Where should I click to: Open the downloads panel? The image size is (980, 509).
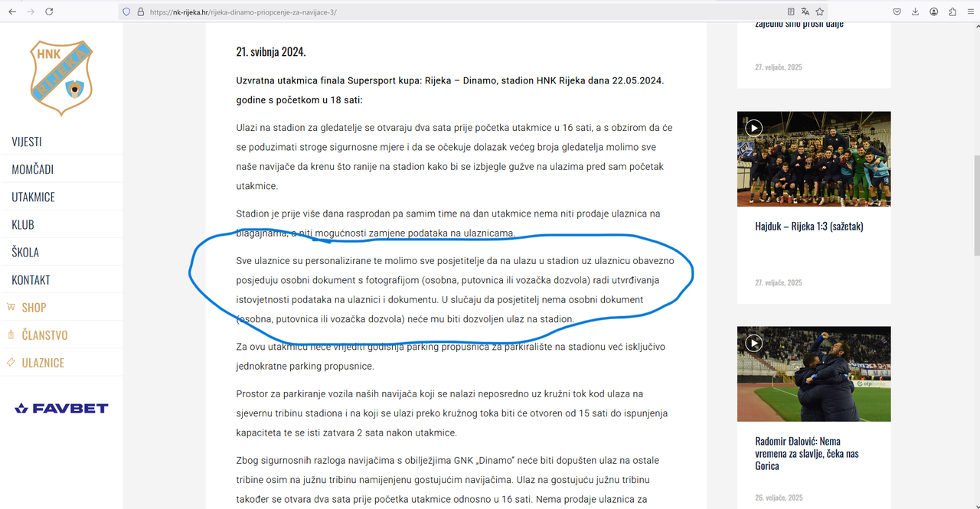pos(916,11)
